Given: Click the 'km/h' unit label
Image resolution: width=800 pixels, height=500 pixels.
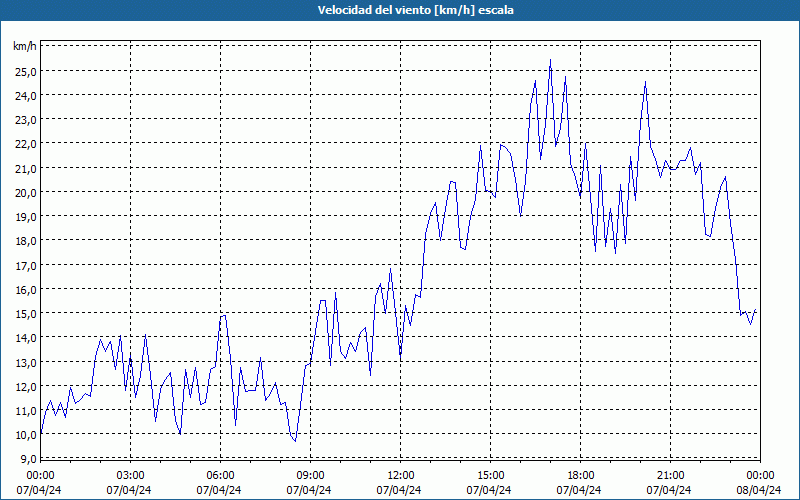Looking at the screenshot, I should pyautogui.click(x=25, y=47).
